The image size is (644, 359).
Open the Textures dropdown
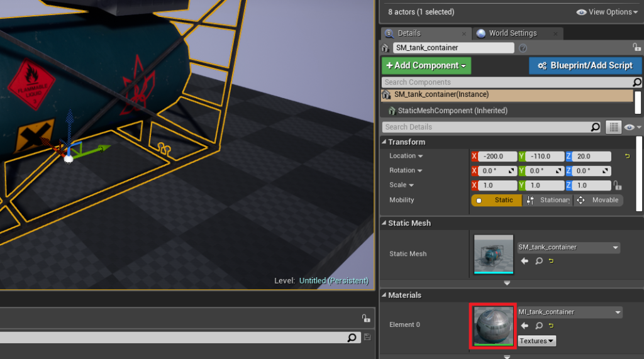coord(536,341)
